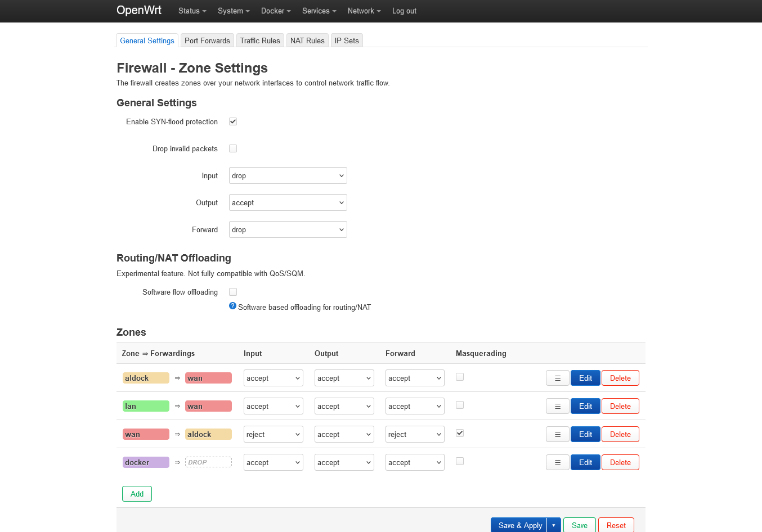Click the sort handle icon on the aldock zone row
The height and width of the screenshot is (532, 762).
pyautogui.click(x=557, y=378)
